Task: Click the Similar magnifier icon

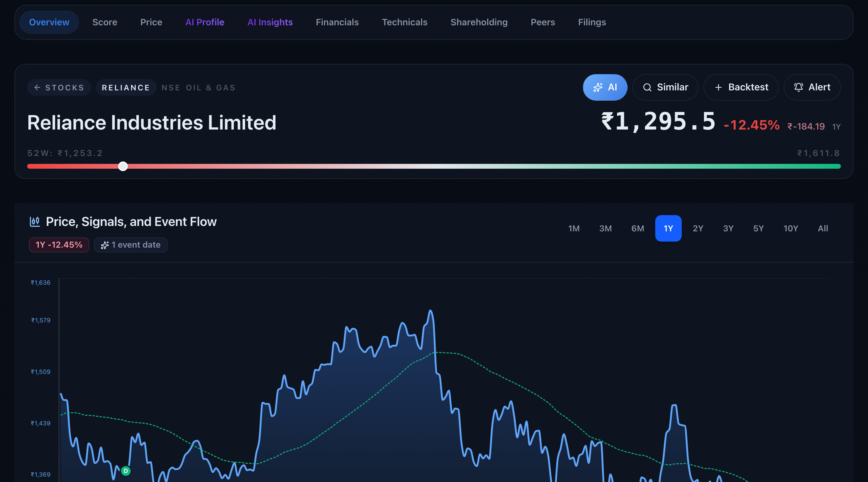Action: [x=647, y=88]
